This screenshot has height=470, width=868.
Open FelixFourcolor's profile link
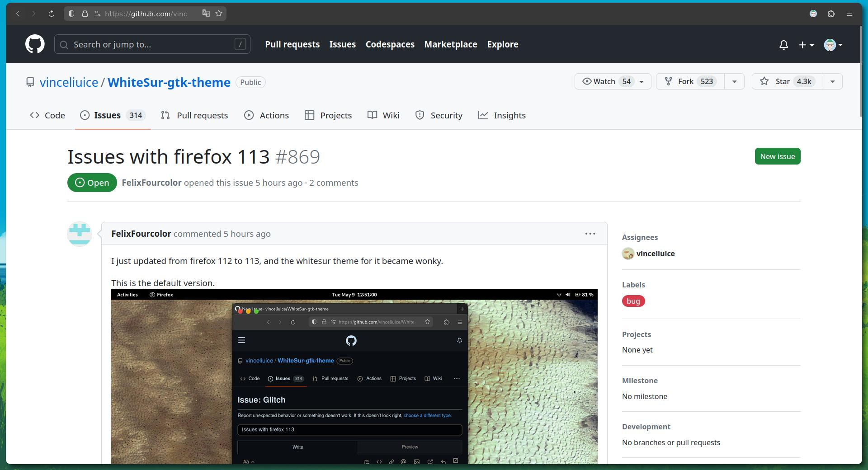141,234
